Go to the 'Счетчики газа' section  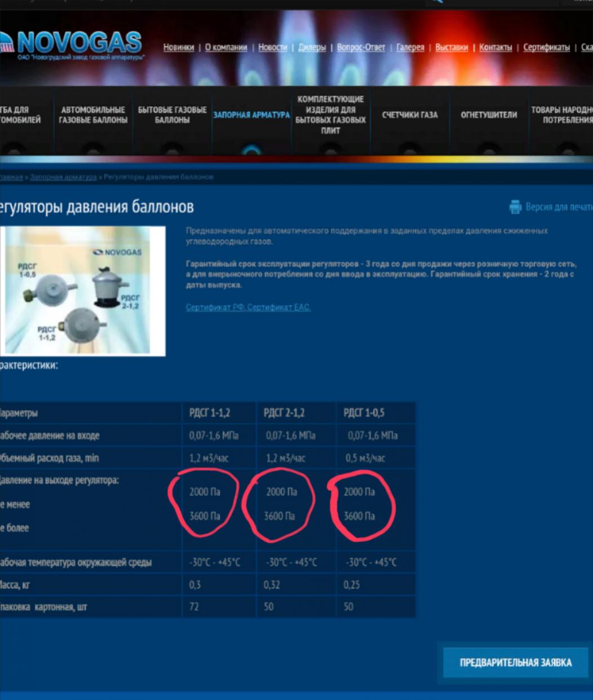410,115
